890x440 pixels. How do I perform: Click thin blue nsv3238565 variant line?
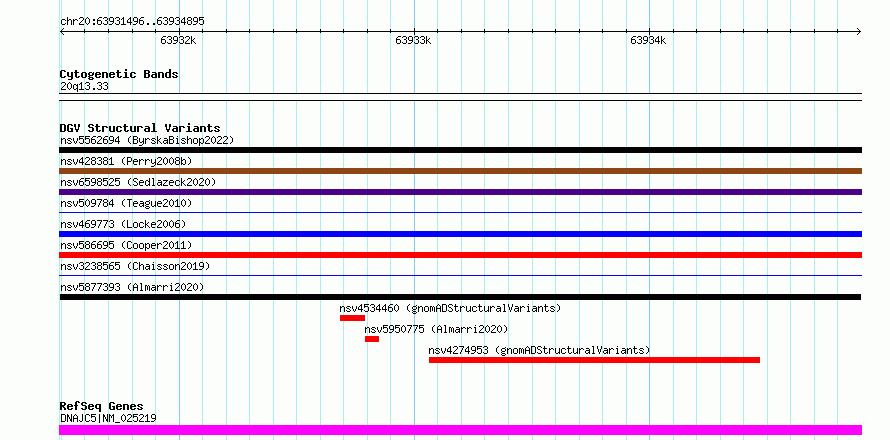(460, 275)
